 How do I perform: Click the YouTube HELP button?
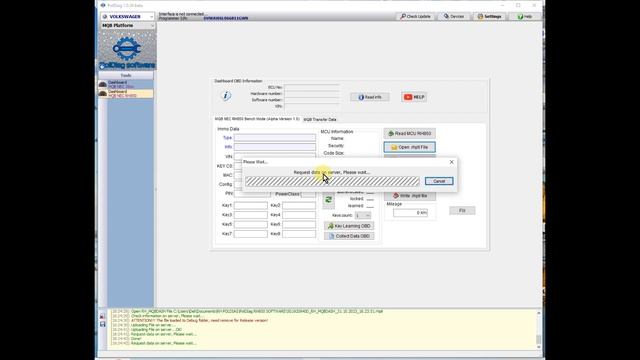414,97
